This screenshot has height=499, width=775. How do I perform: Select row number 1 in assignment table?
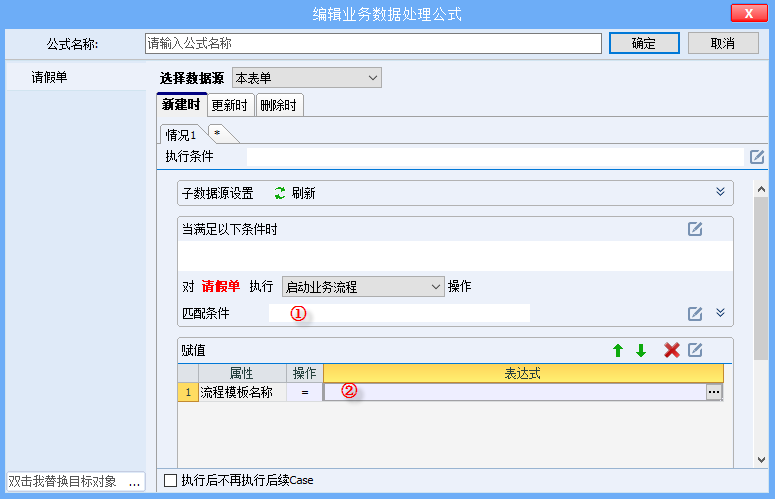(x=188, y=392)
